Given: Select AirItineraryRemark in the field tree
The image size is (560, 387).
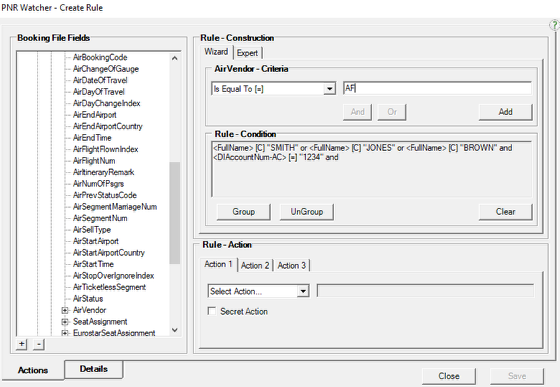Looking at the screenshot, I should (x=104, y=172).
